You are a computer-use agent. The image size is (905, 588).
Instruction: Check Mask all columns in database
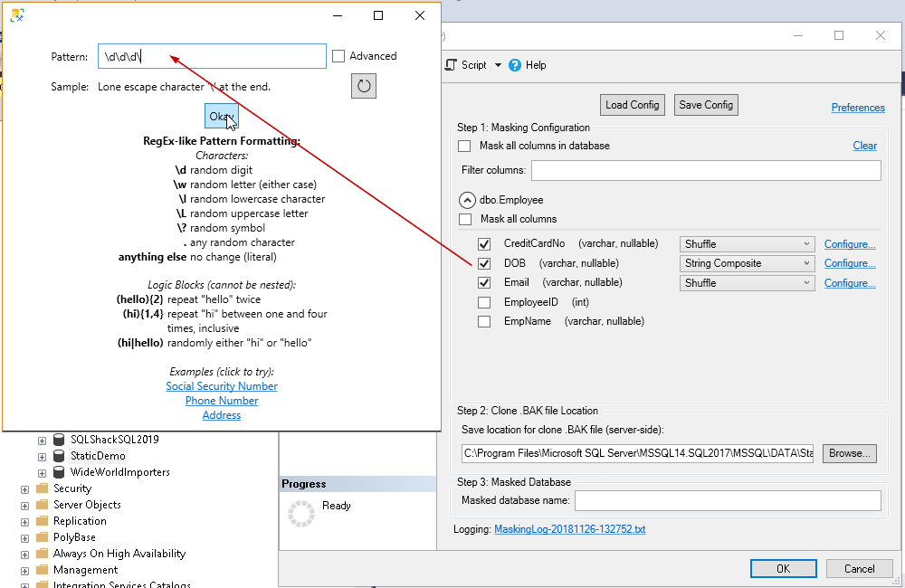[464, 146]
